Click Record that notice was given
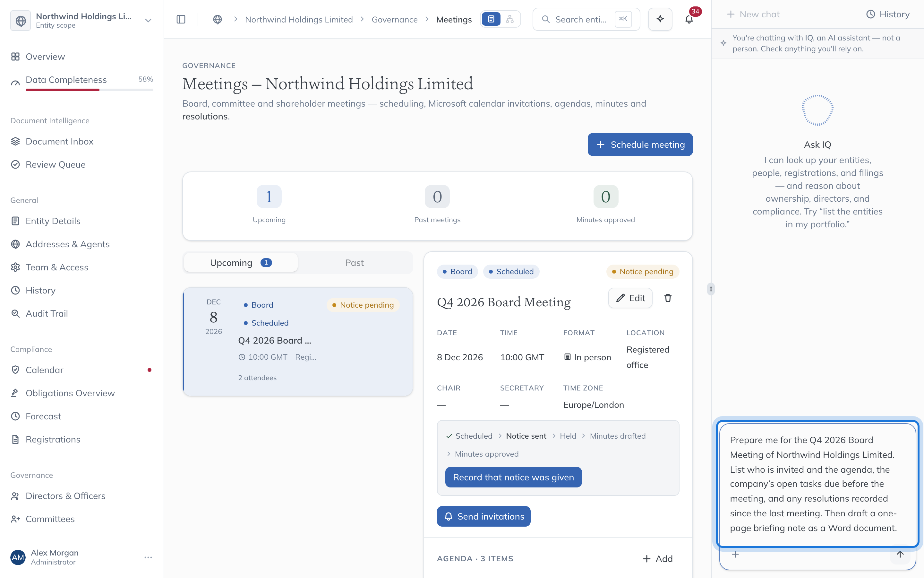Viewport: 924px width, 578px height. [513, 477]
